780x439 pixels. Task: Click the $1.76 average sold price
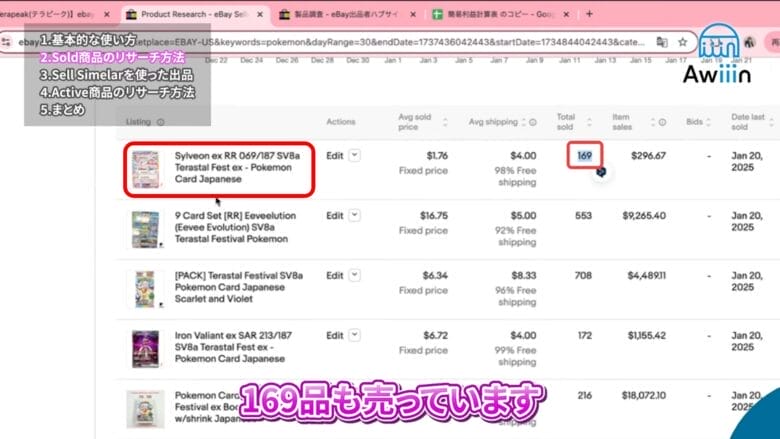pos(437,156)
